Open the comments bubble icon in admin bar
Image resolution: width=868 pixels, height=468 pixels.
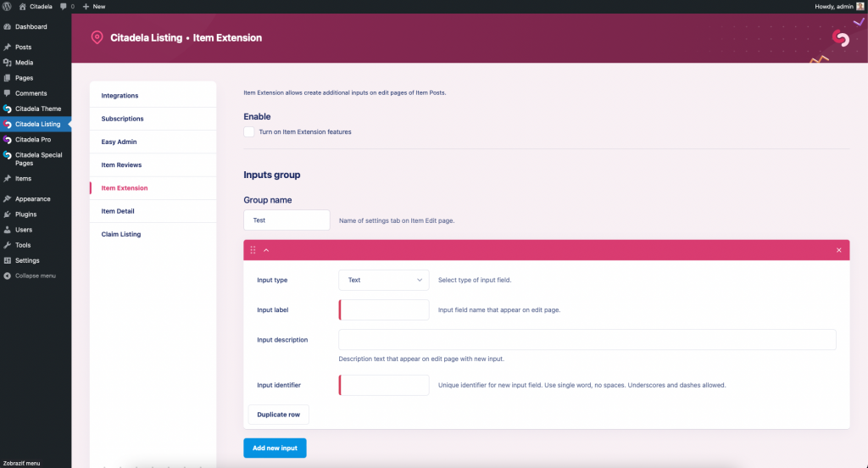click(x=64, y=6)
